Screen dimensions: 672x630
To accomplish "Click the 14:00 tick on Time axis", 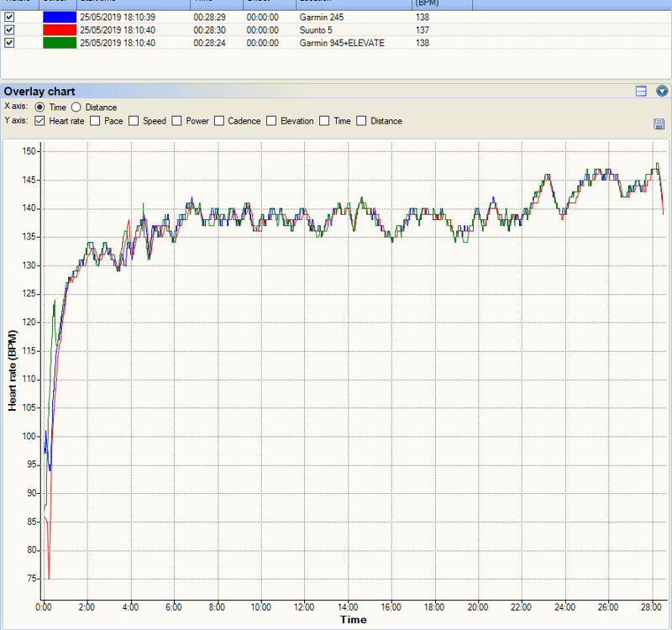I will tap(348, 607).
